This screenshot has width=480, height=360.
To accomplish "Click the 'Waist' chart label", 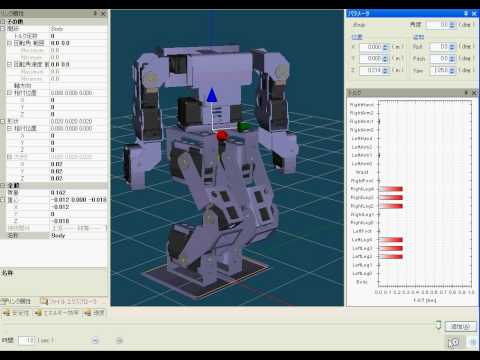I will pyautogui.click(x=362, y=172).
